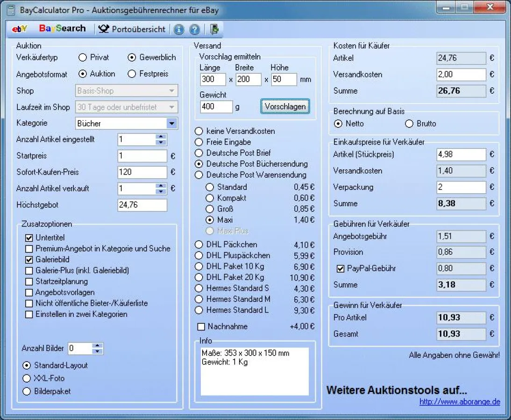
Task: Click the eBay logo toolbar icon
Action: [x=20, y=29]
